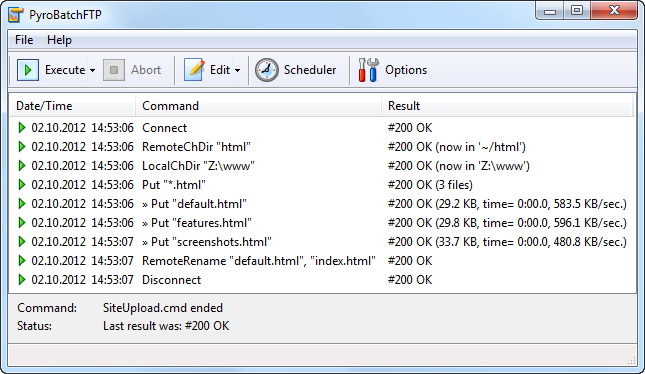Click the grayed Abort stop icon
The image size is (645, 374).
[114, 70]
